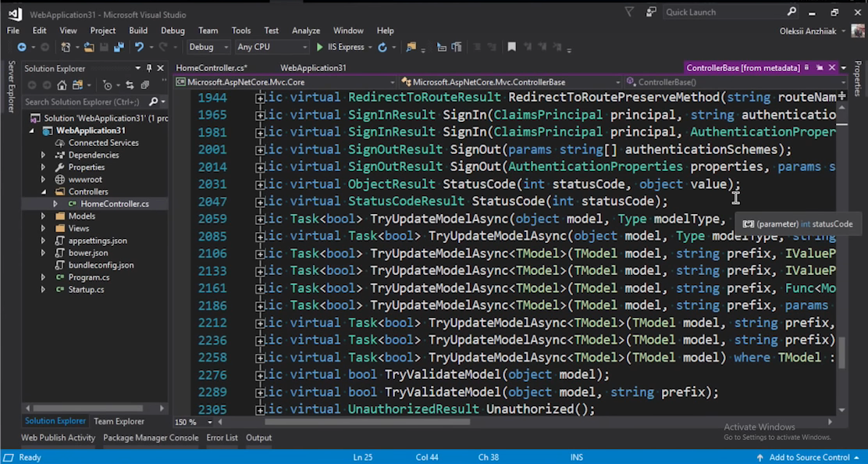868x464 pixels.
Task: Open the Web Publish Activity tab
Action: (58, 437)
